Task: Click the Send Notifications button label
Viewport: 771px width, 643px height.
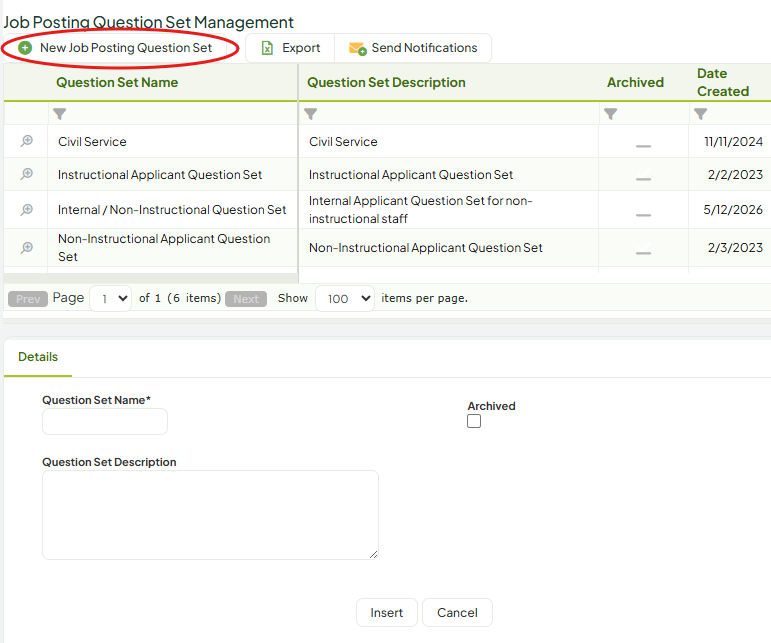Action: 424,48
